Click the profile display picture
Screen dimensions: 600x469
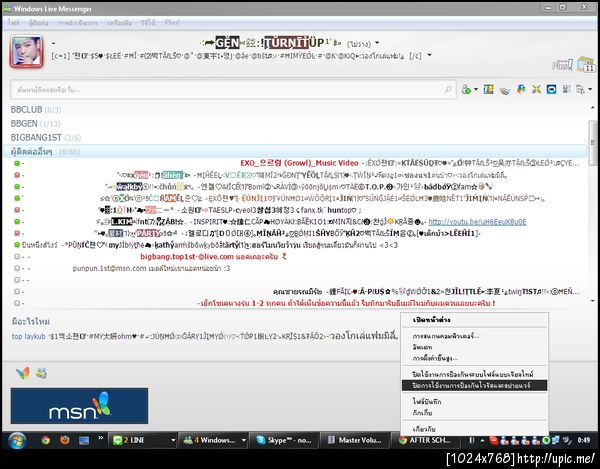(26, 51)
